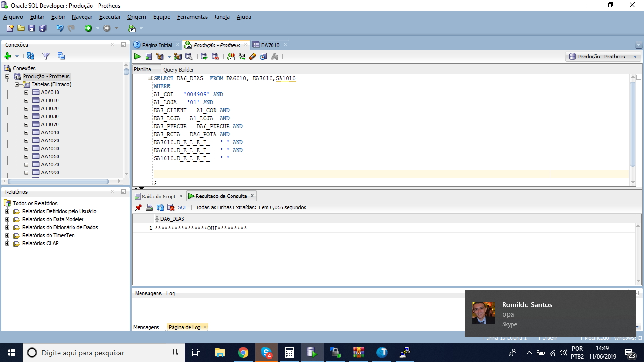Screen dimensions: 644x362
Task: Click the New file icon in the main toolbar
Action: [10, 28]
